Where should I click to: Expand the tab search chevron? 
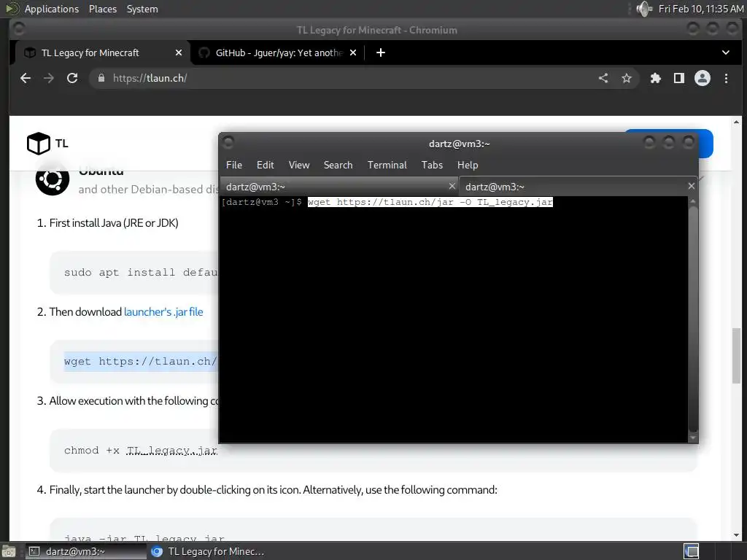[x=726, y=52]
